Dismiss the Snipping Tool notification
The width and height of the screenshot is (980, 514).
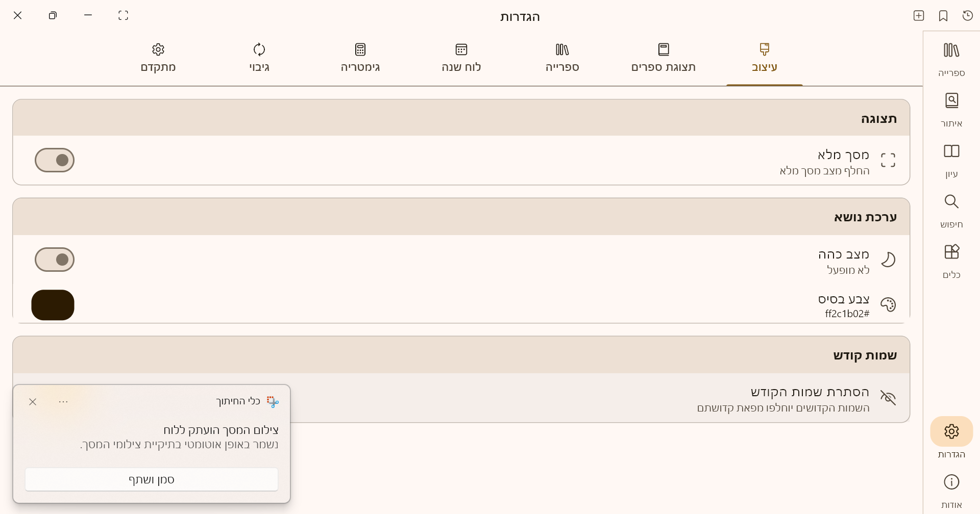point(33,402)
